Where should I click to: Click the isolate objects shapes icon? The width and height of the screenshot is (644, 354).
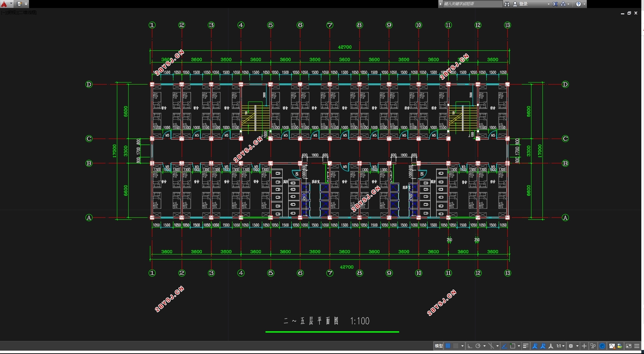coord(593,346)
